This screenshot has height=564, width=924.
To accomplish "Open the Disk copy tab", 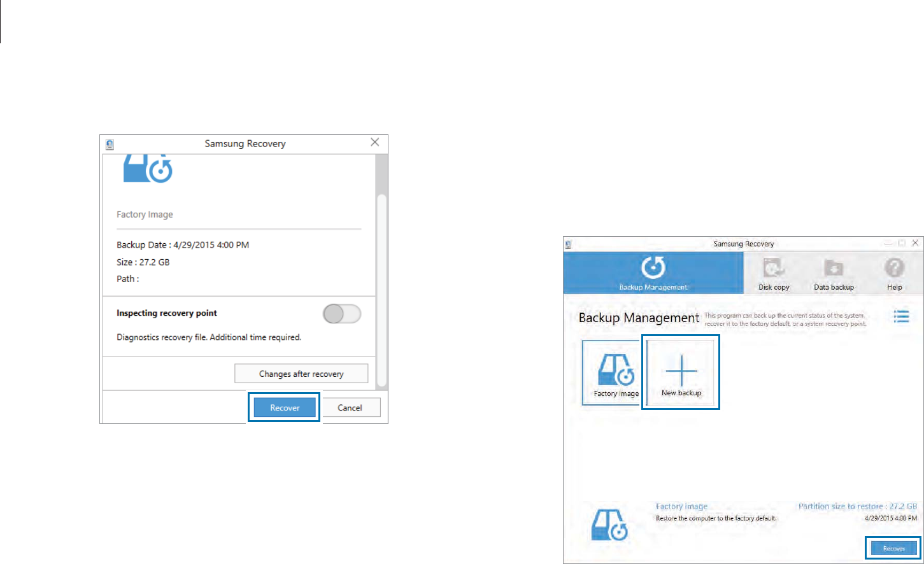I will pyautogui.click(x=774, y=272).
